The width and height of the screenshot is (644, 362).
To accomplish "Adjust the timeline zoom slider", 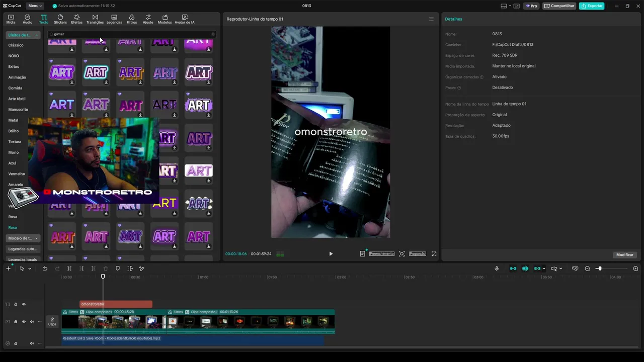I will tap(599, 268).
